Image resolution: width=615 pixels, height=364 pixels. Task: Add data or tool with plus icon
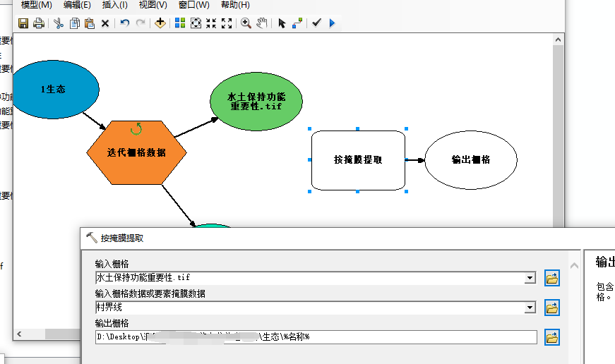(x=160, y=23)
